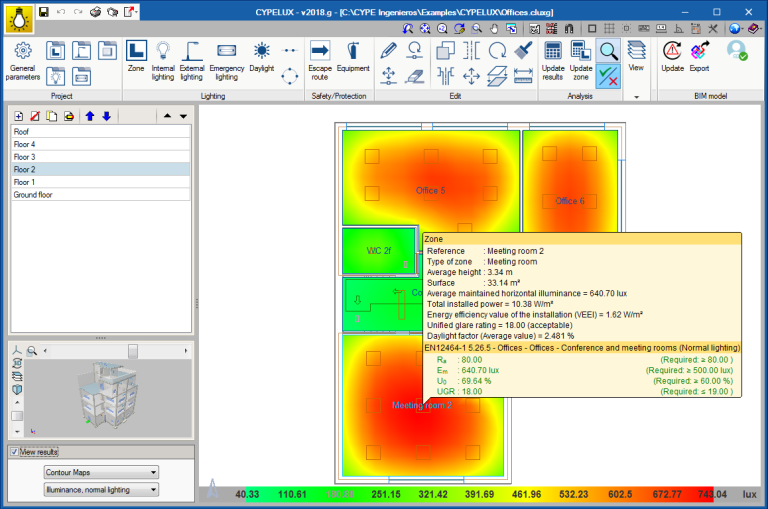Move floor up with blue arrow
The height and width of the screenshot is (509, 768).
(x=89, y=116)
